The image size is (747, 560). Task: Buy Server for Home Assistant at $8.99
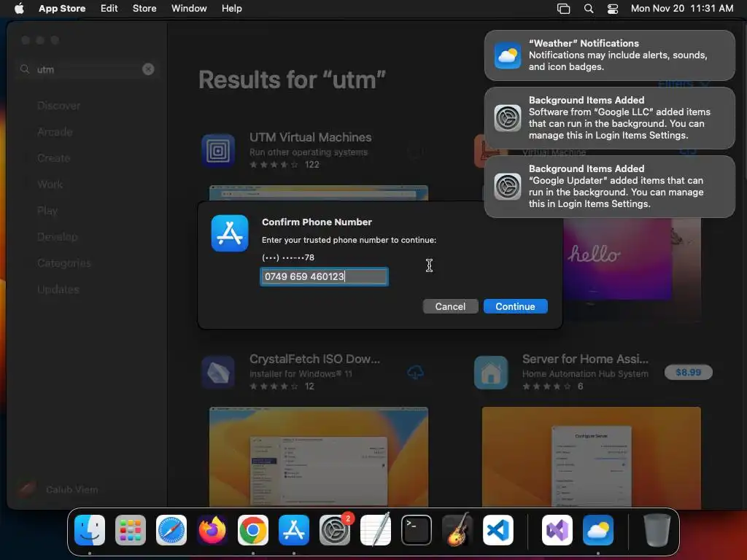pyautogui.click(x=689, y=373)
